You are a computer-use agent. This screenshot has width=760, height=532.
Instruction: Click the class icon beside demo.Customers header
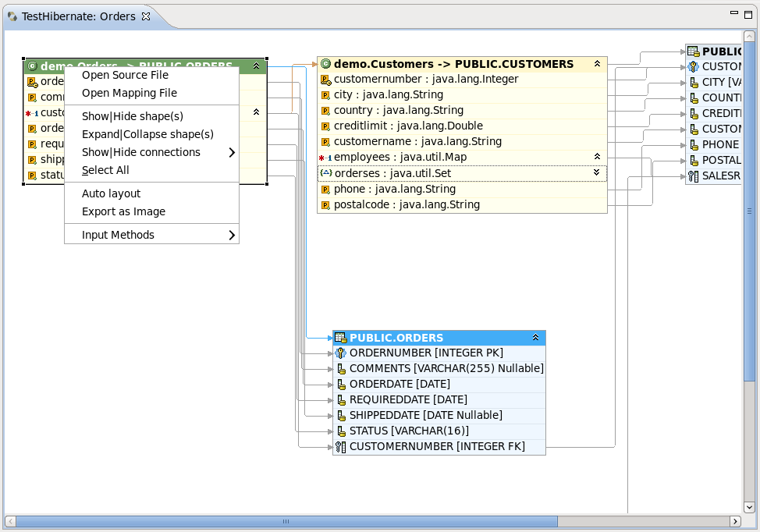tap(325, 63)
